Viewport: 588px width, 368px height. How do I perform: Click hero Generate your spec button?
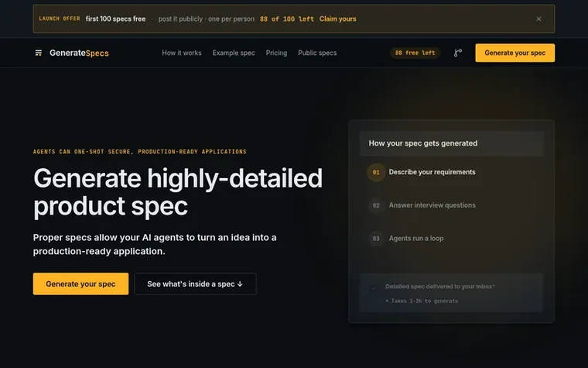(80, 284)
